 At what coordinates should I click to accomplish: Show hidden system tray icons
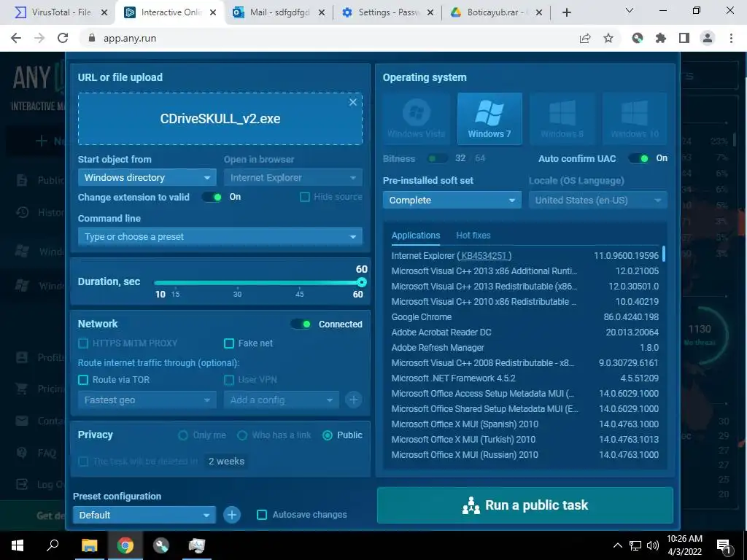click(617, 545)
